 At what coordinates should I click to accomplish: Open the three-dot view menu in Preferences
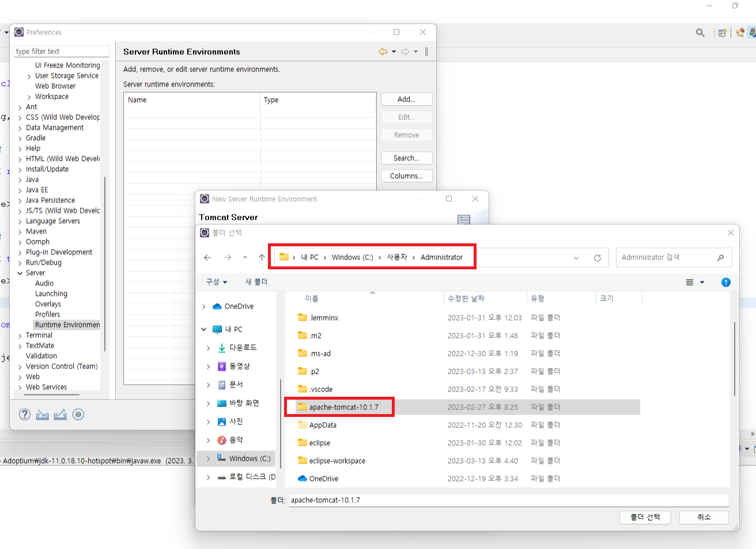click(426, 52)
